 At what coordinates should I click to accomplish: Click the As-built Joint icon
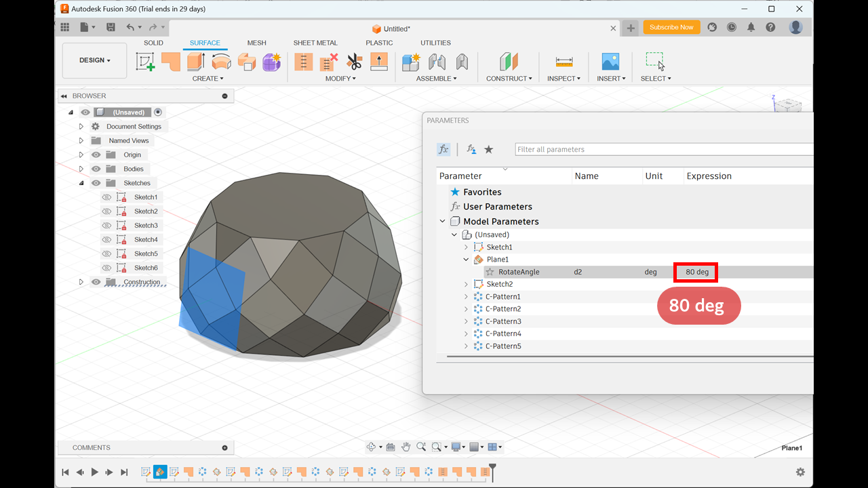click(x=462, y=62)
